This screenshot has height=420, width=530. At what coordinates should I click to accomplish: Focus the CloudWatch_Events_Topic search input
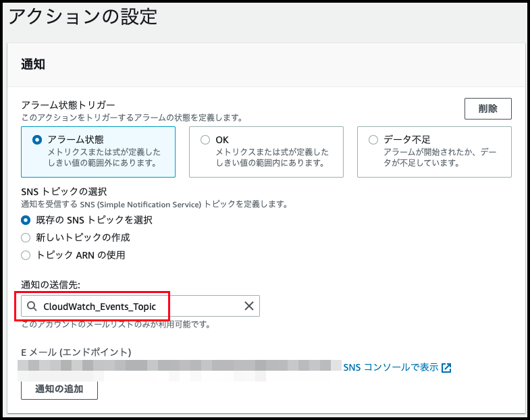[x=140, y=306]
